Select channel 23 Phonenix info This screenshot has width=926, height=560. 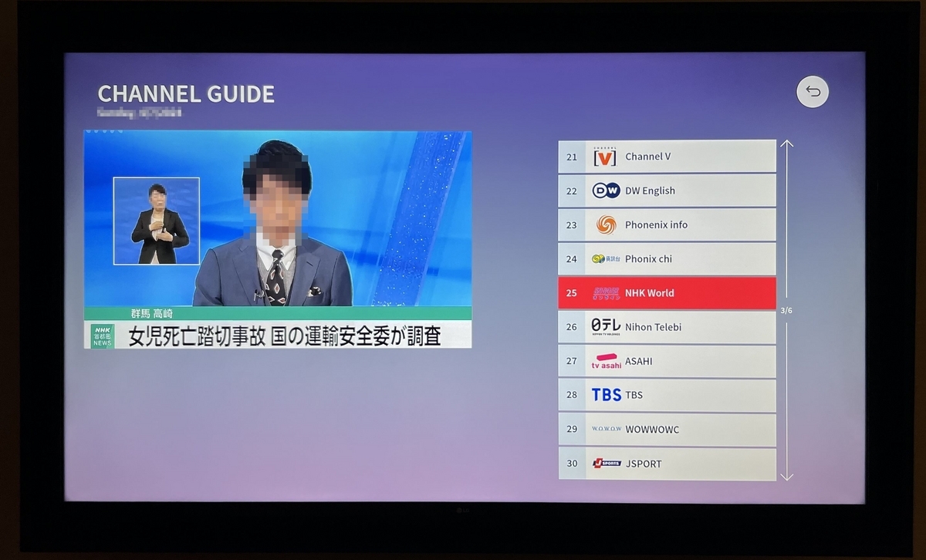coord(667,224)
